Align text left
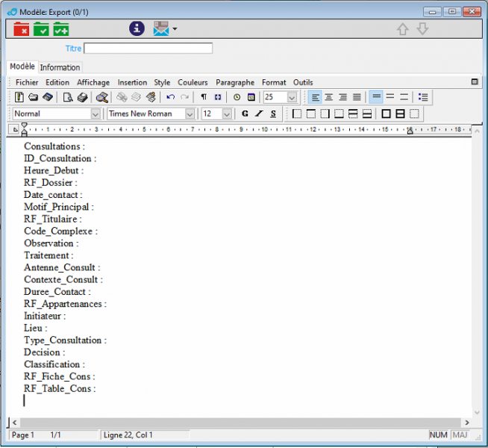This screenshot has width=488, height=448. (315, 97)
